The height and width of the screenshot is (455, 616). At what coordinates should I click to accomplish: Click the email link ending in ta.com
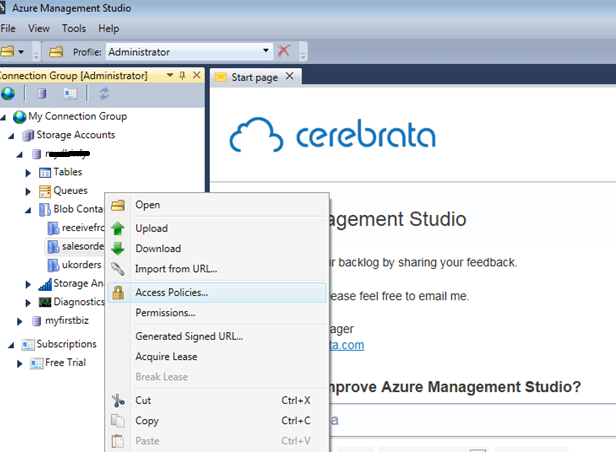click(x=347, y=345)
